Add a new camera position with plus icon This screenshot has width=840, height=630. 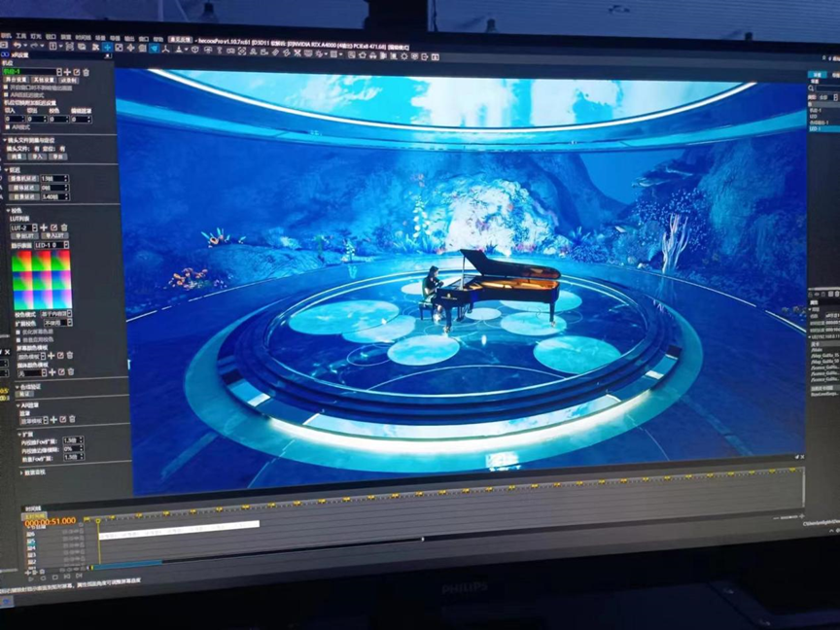pyautogui.click(x=67, y=72)
